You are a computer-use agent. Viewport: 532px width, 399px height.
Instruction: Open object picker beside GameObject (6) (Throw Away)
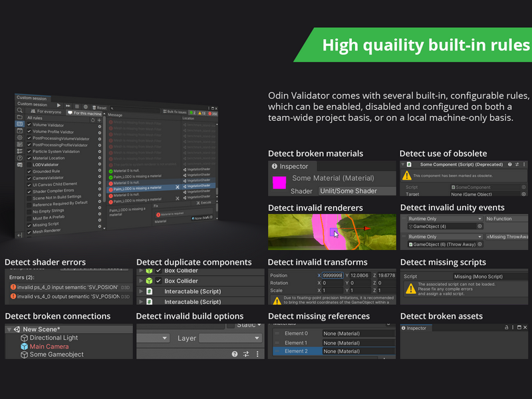tap(479, 244)
